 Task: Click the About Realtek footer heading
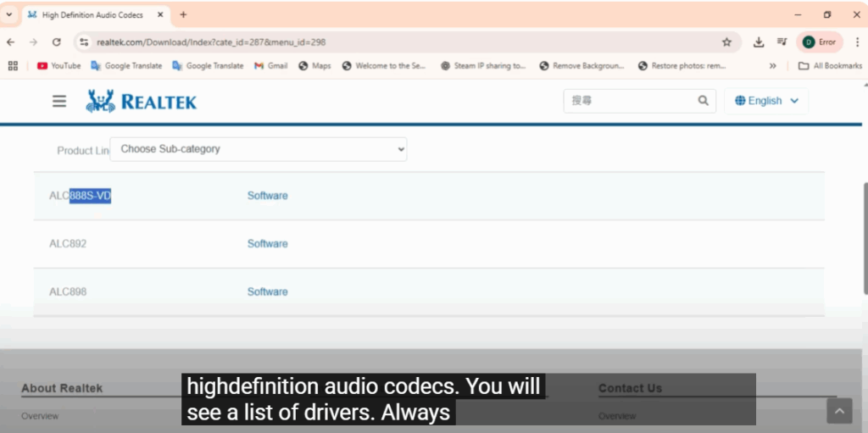pyautogui.click(x=62, y=388)
